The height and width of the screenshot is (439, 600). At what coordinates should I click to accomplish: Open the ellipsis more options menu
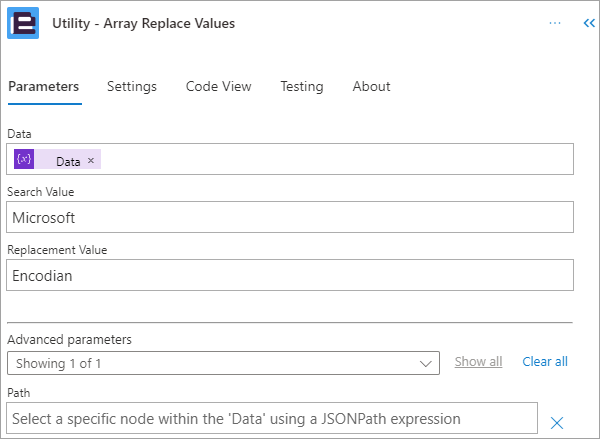tap(554, 23)
